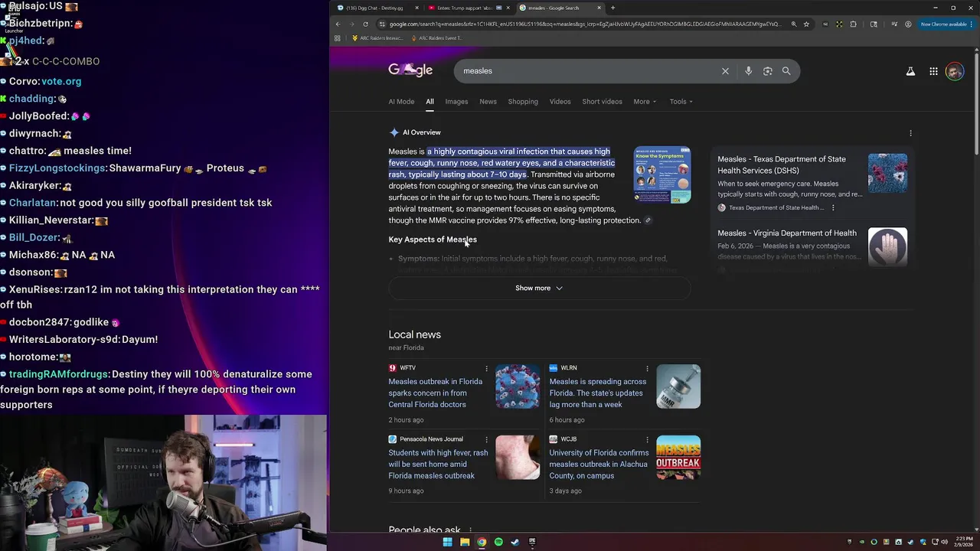The height and width of the screenshot is (551, 980).
Task: Open Measles outbreak in Florida WFTV article
Action: pos(436,393)
